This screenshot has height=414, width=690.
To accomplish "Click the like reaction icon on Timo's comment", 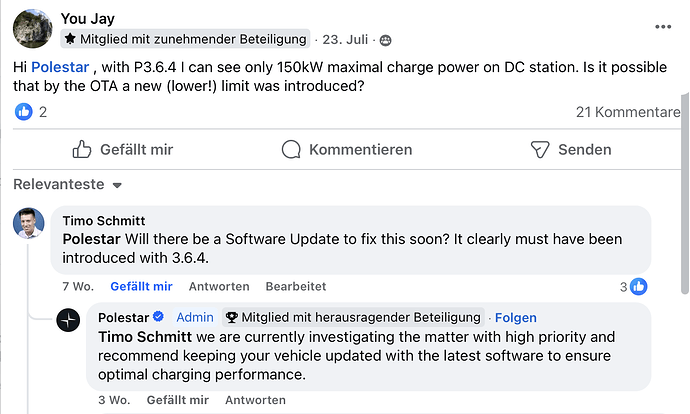I will pyautogui.click(x=638, y=287).
